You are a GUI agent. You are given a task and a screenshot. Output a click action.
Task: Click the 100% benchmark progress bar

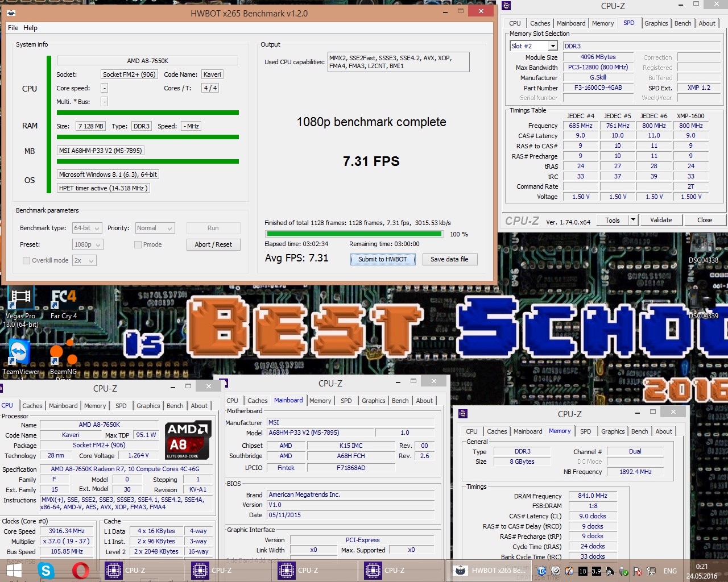tap(354, 234)
